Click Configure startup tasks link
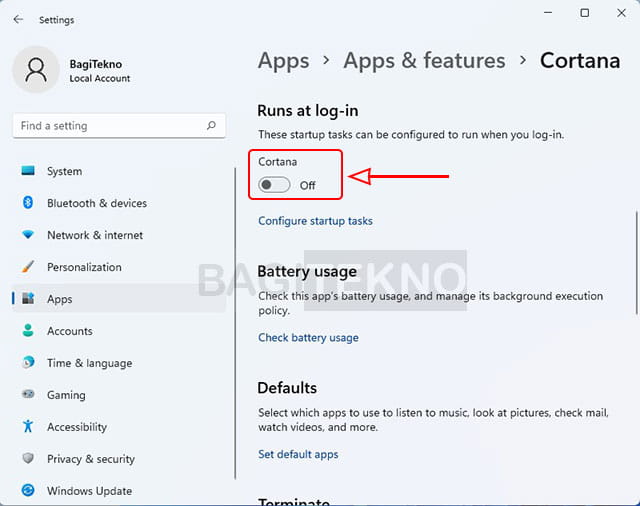This screenshot has width=640, height=506. point(315,221)
